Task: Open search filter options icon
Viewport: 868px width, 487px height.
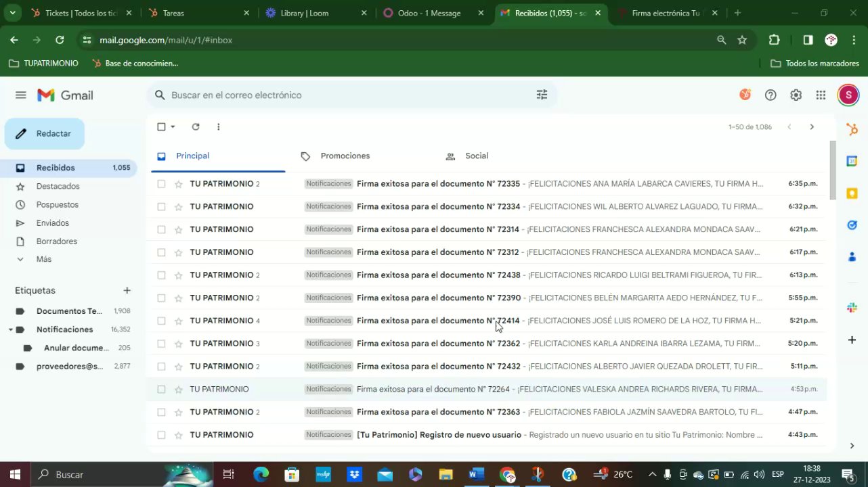Action: click(542, 95)
